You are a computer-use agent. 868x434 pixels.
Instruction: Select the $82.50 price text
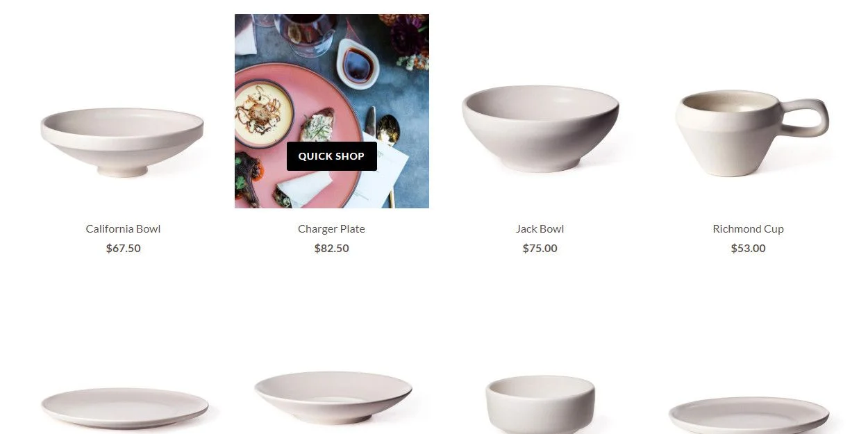coord(331,248)
